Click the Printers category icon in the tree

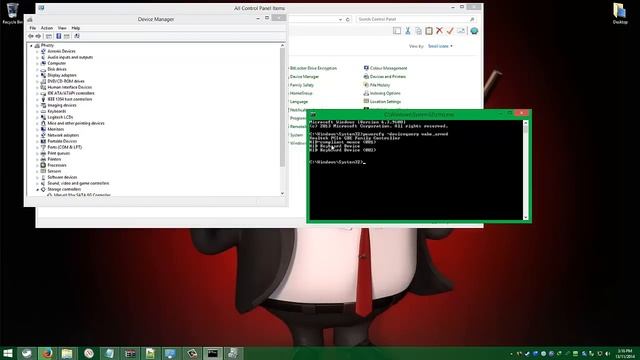(43, 159)
